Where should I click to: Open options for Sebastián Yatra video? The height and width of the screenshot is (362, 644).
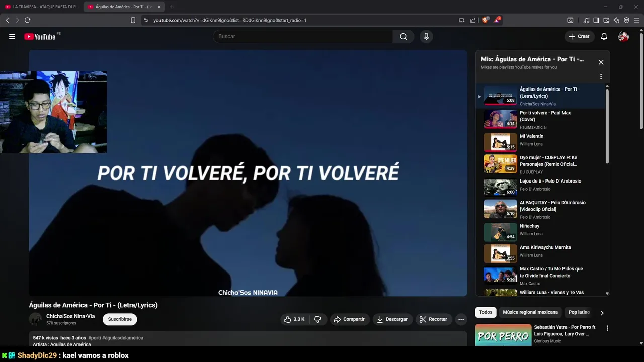click(x=607, y=328)
